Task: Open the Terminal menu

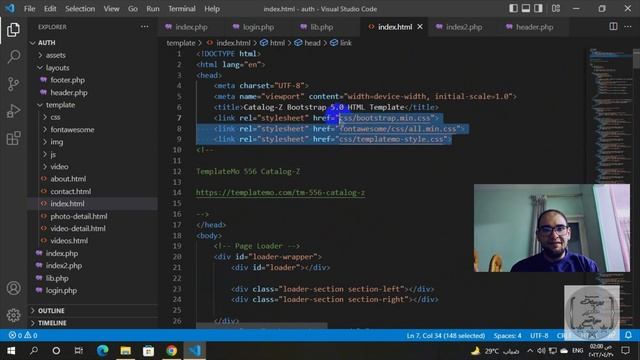Action: (x=182, y=9)
